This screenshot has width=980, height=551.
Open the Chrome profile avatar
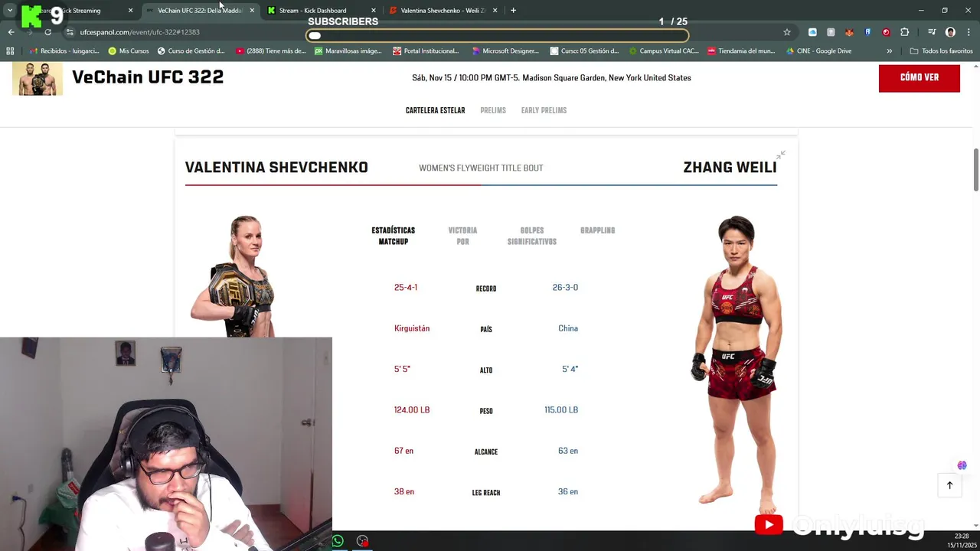950,32
